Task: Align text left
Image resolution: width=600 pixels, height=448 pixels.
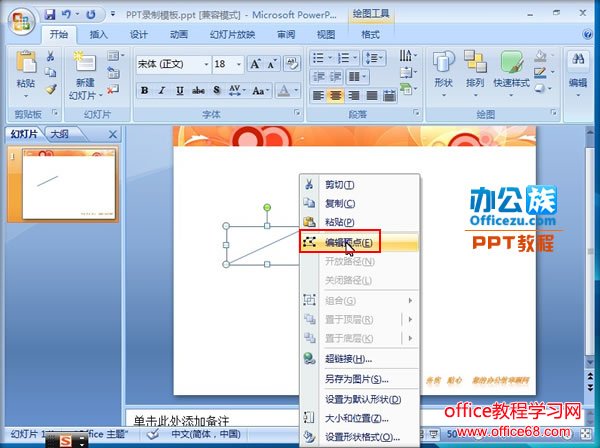Action: tap(318, 95)
